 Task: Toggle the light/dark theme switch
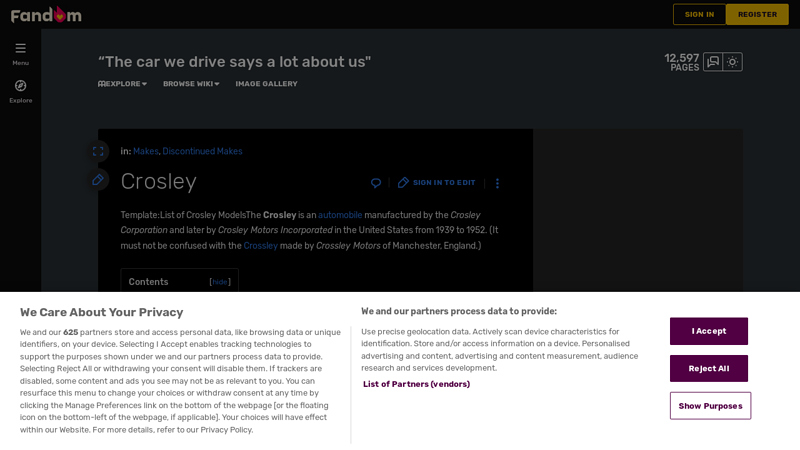tap(733, 62)
